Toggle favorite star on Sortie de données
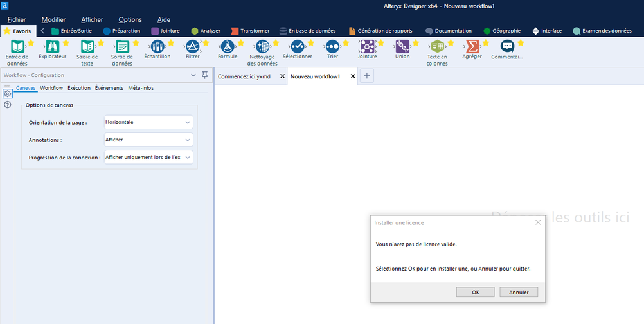Screen dimensions: 644x324 coord(136,42)
